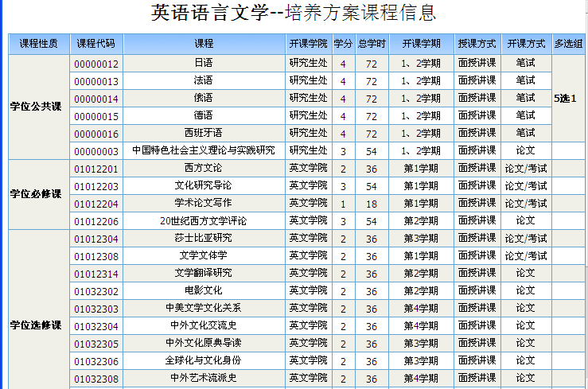
Task: Click the 中国特色社会主义理论与实践研究 course
Action: click(204, 151)
